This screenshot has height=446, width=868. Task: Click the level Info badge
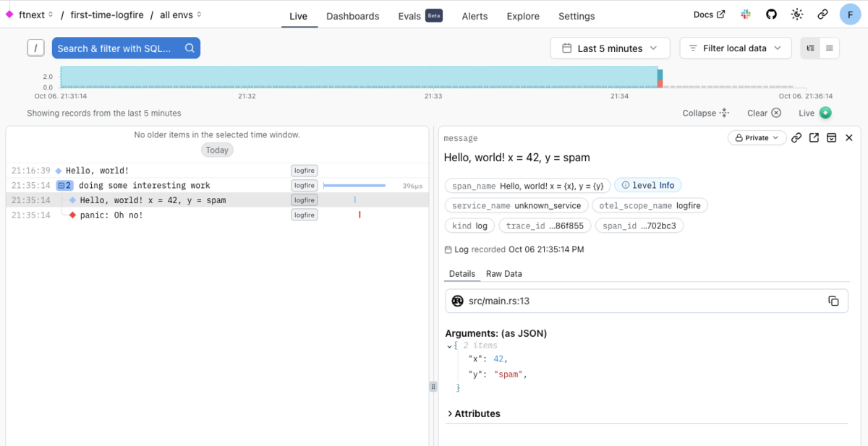648,185
